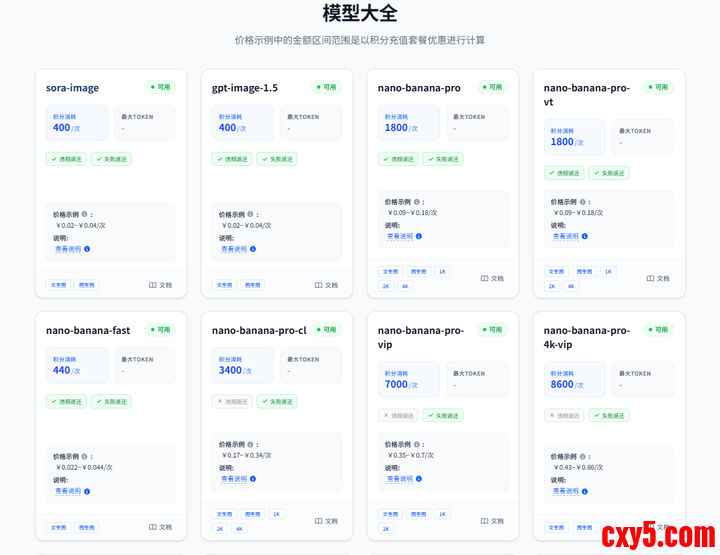Open 查看说明 link in nano-banana-pro-cl card
This screenshot has height=555, width=720.
pos(234,479)
